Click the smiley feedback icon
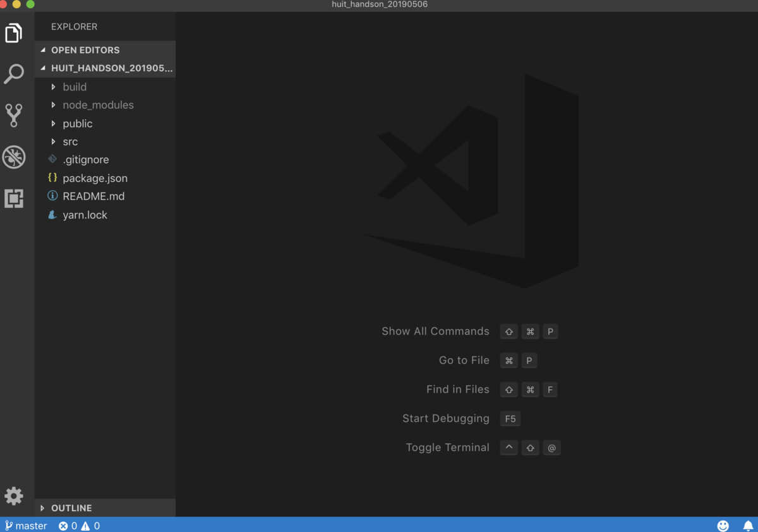 click(723, 526)
